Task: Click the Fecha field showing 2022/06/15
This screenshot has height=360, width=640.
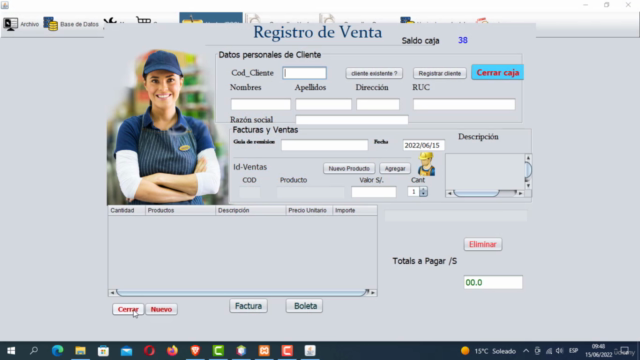Action: tap(423, 145)
